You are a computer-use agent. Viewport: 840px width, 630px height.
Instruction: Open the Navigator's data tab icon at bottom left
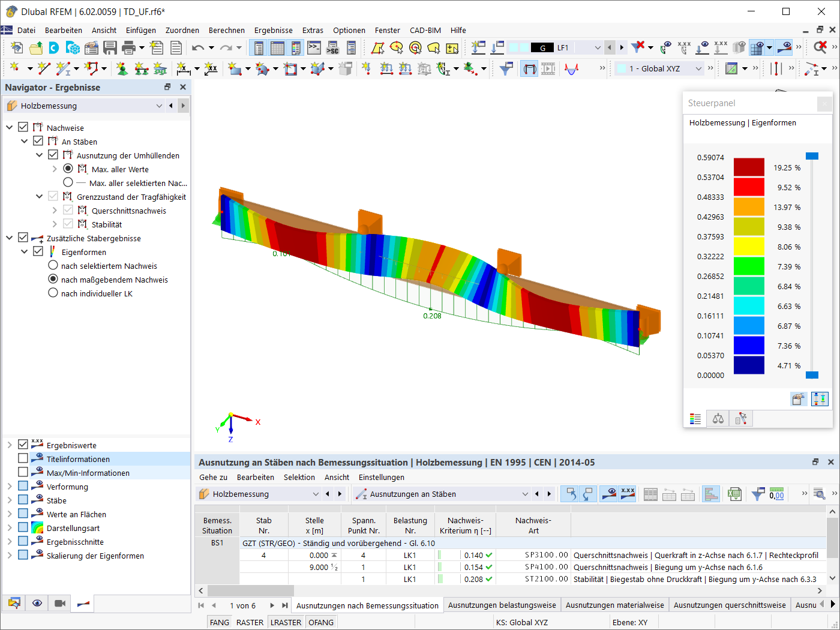14,603
